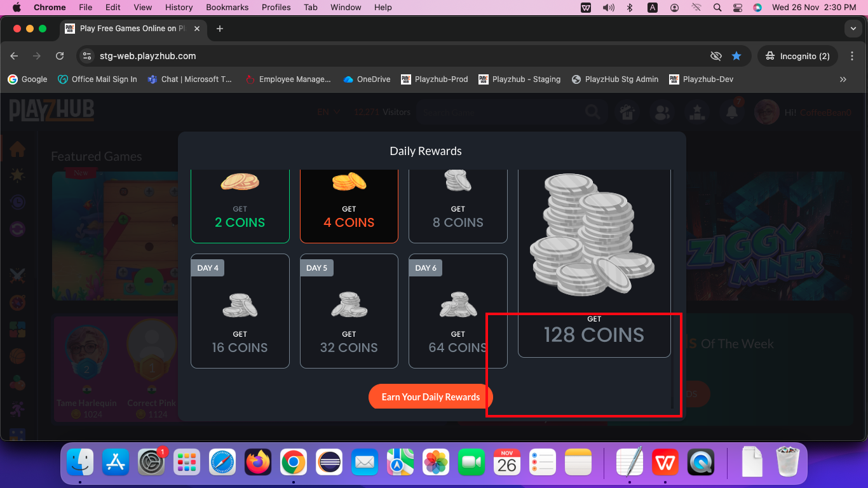Expand the EN language dropdown

point(329,112)
